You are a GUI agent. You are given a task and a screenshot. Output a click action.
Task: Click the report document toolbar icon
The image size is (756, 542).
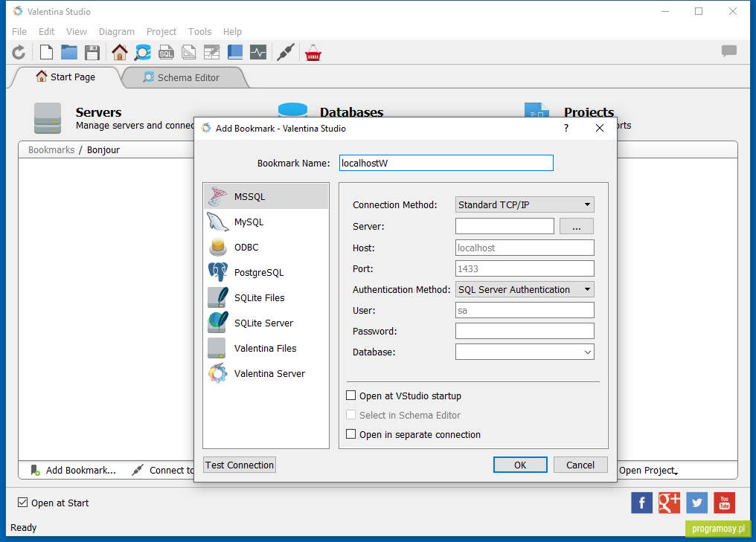click(189, 53)
